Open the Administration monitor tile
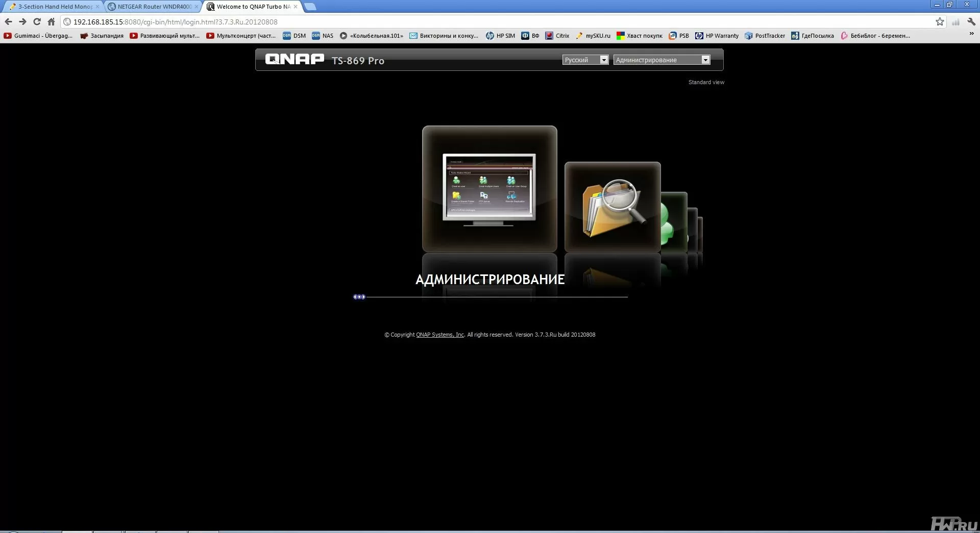Viewport: 980px width, 533px height. tap(489, 189)
